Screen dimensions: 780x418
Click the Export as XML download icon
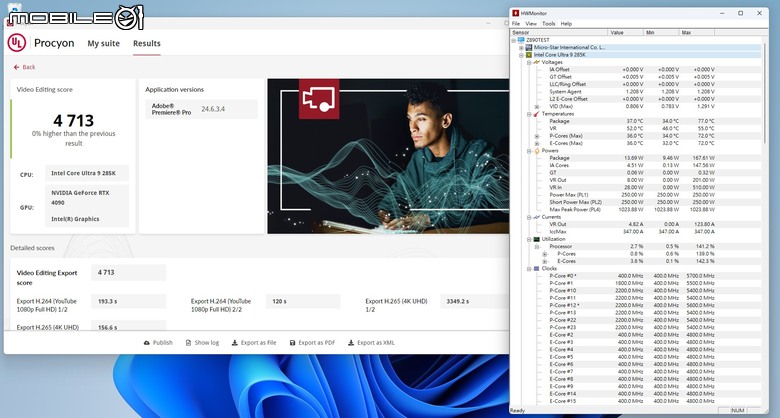(351, 343)
